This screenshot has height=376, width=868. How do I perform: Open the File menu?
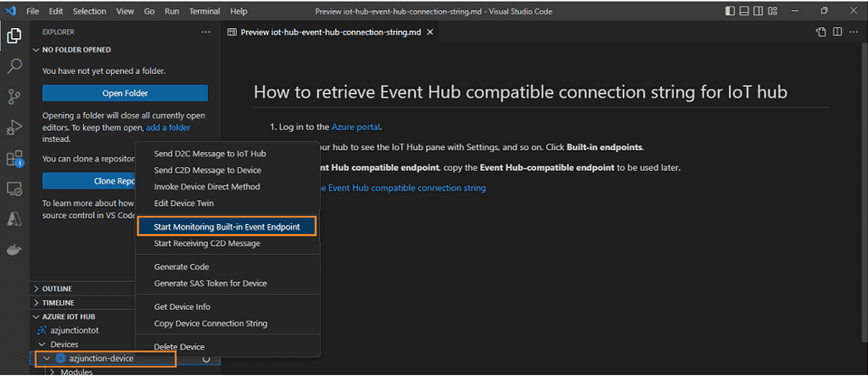pyautogui.click(x=33, y=11)
